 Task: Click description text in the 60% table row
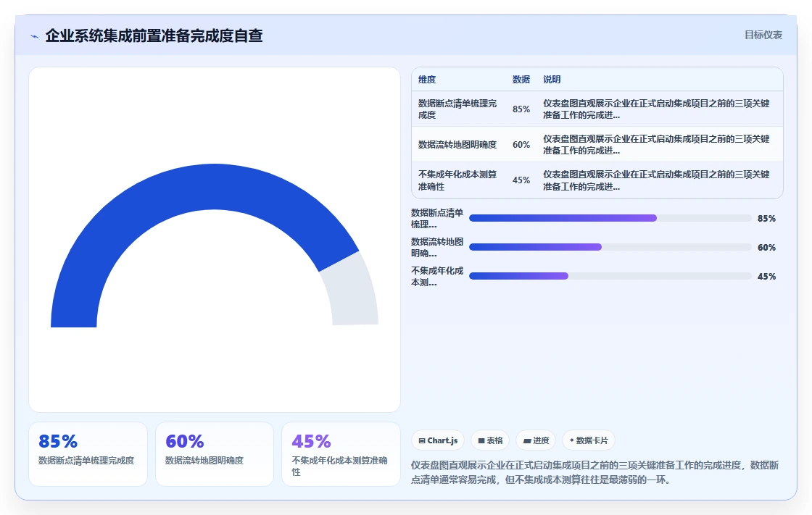[656, 144]
